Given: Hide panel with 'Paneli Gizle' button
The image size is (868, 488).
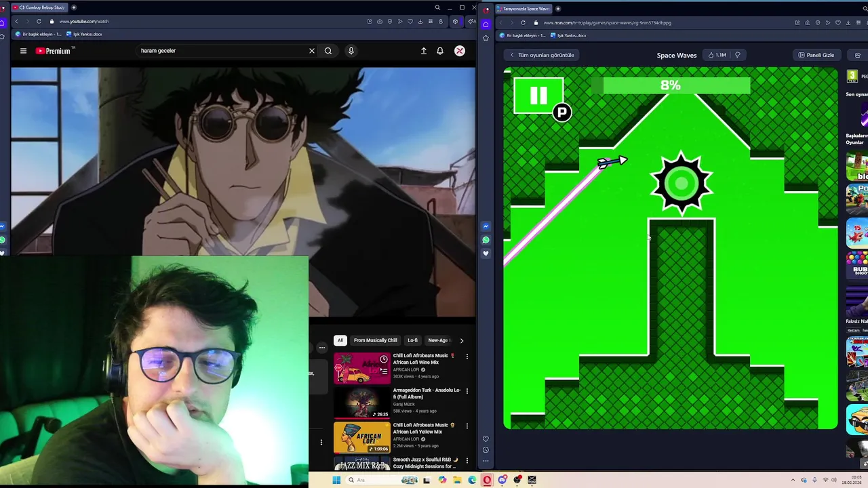Looking at the screenshot, I should (x=816, y=55).
